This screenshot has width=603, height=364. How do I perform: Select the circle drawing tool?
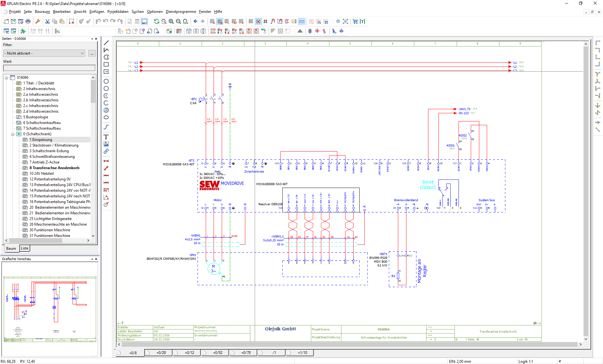coord(106,81)
